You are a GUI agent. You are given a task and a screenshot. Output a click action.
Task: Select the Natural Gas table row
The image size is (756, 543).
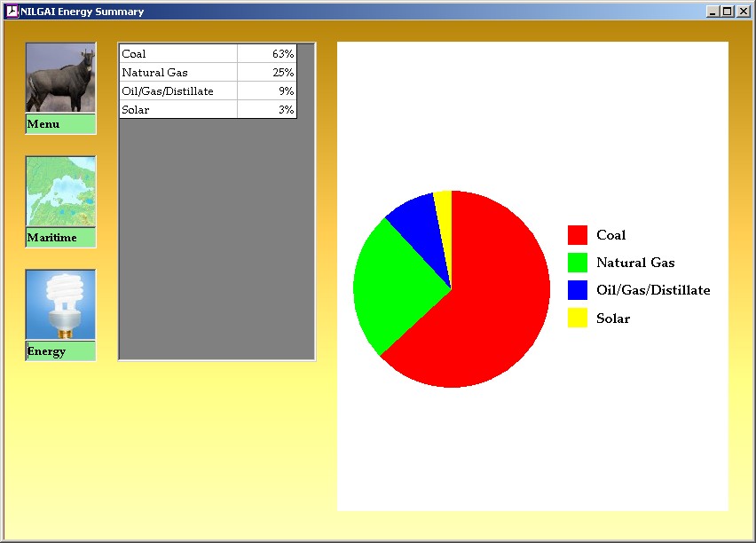[178, 73]
